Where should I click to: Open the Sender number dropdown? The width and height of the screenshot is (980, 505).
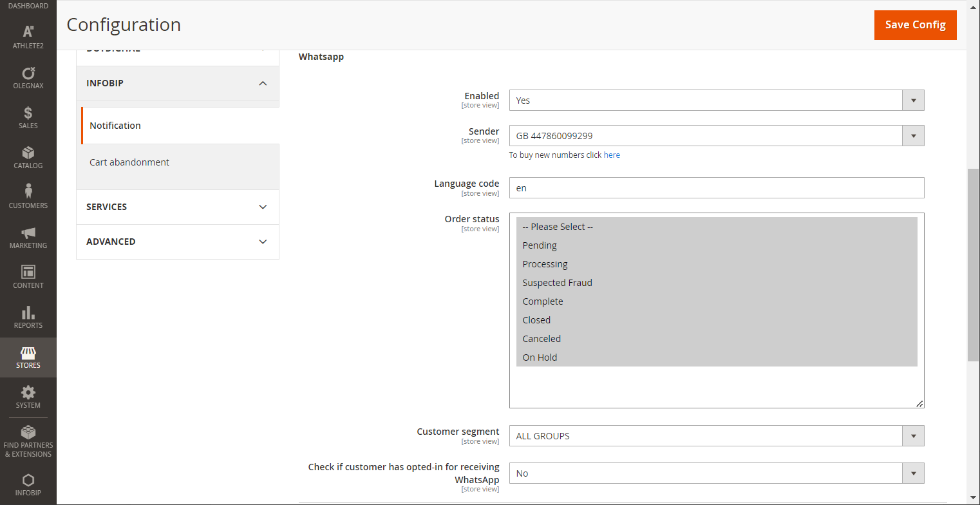[716, 136]
